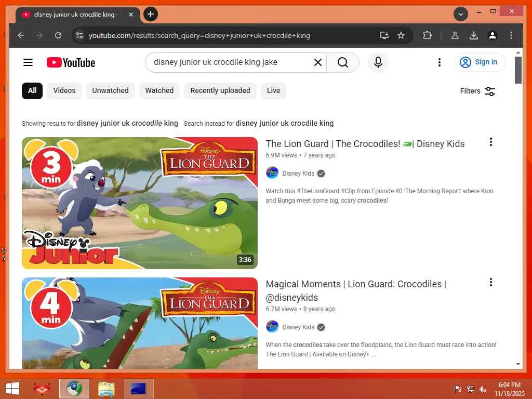Open options menu for Magical Moments video
The height and width of the screenshot is (399, 532).
[x=490, y=282]
